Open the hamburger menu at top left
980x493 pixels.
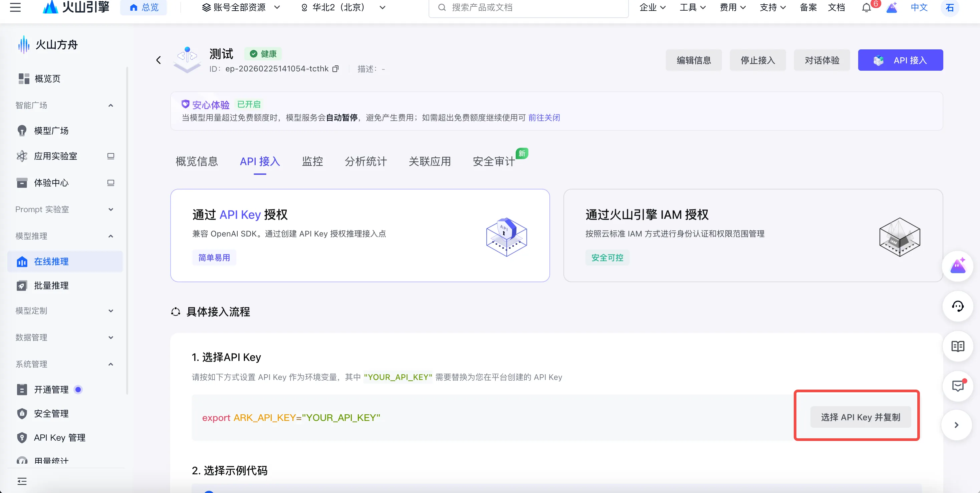15,7
